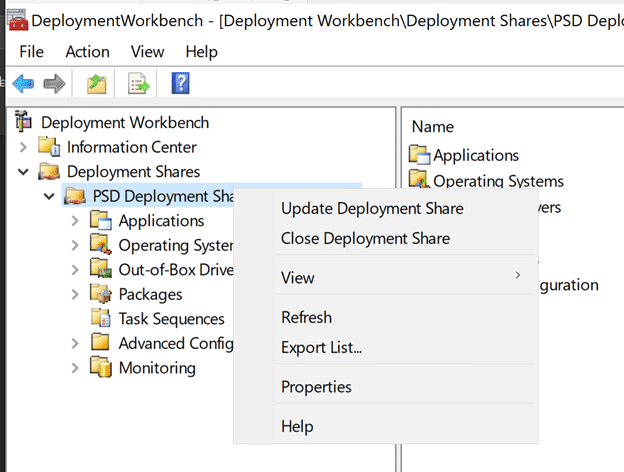
Task: Select Monitoring label in the tree
Action: (x=157, y=368)
